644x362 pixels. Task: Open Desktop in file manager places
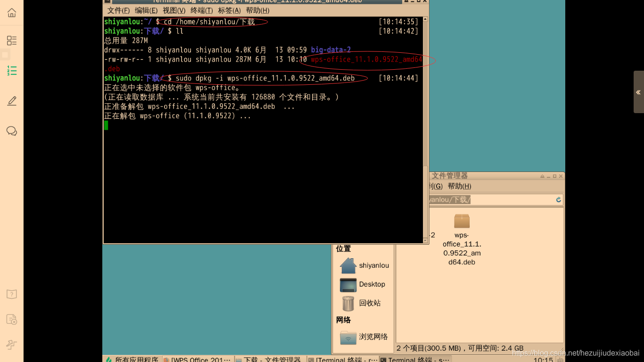[x=363, y=284]
